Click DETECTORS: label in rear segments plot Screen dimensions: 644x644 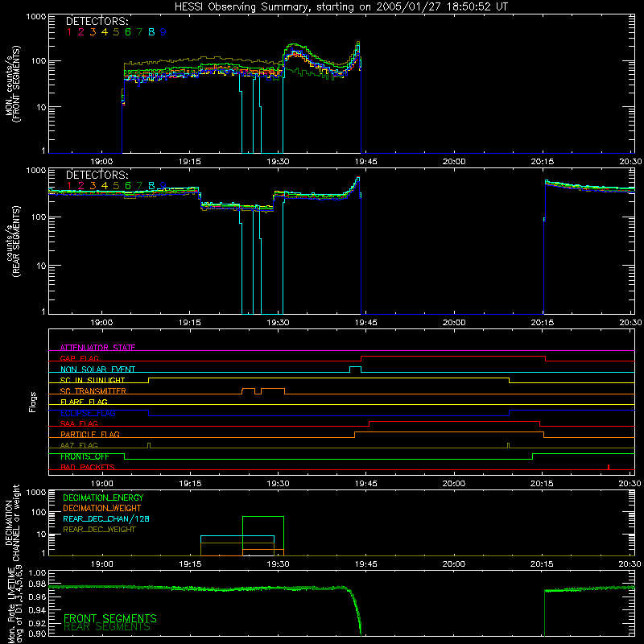coord(97,175)
